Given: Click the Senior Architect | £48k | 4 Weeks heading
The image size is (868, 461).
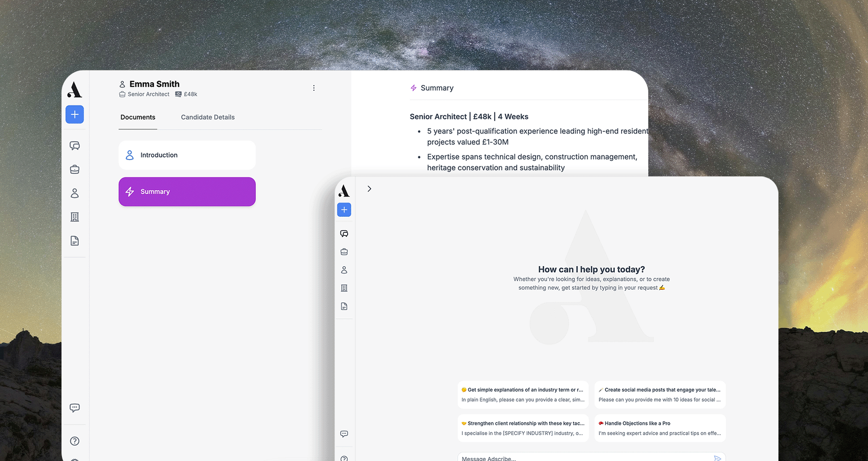Looking at the screenshot, I should click(x=469, y=117).
